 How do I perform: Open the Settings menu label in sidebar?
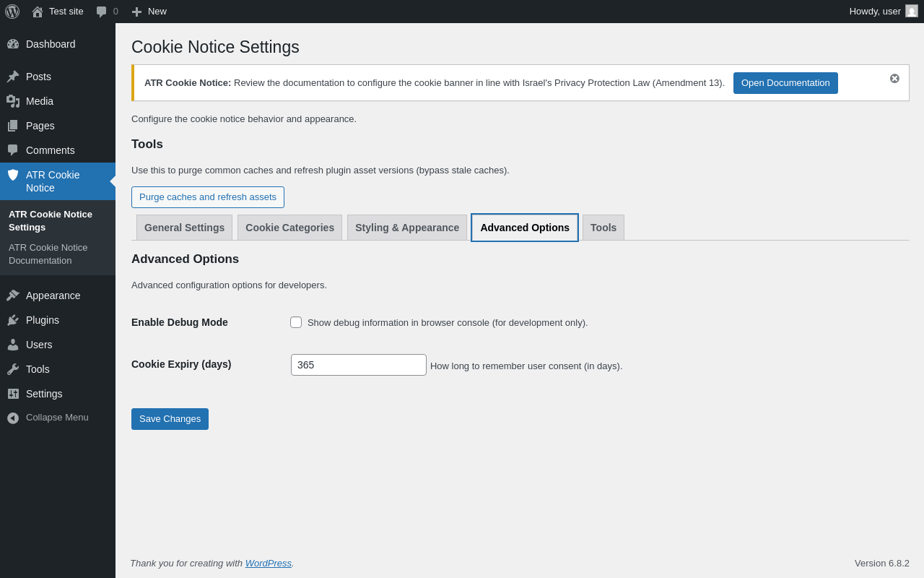tap(44, 394)
